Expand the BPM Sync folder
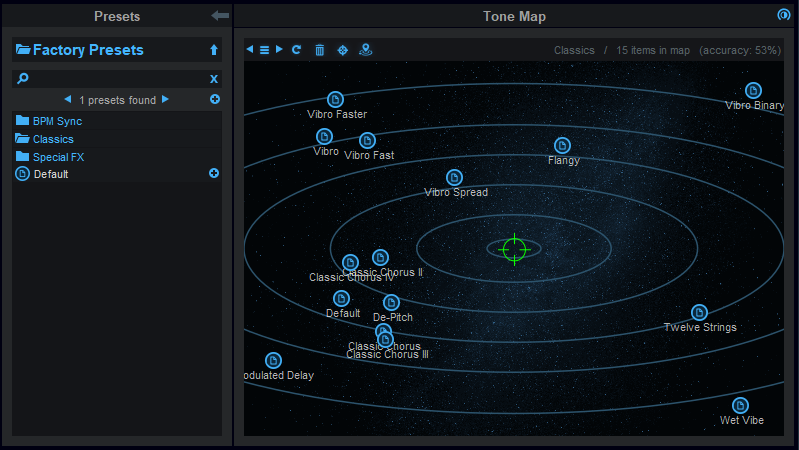 point(57,121)
